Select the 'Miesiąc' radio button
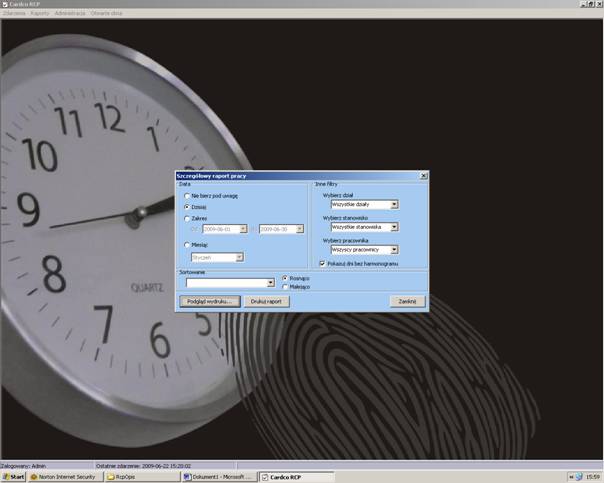 (187, 245)
